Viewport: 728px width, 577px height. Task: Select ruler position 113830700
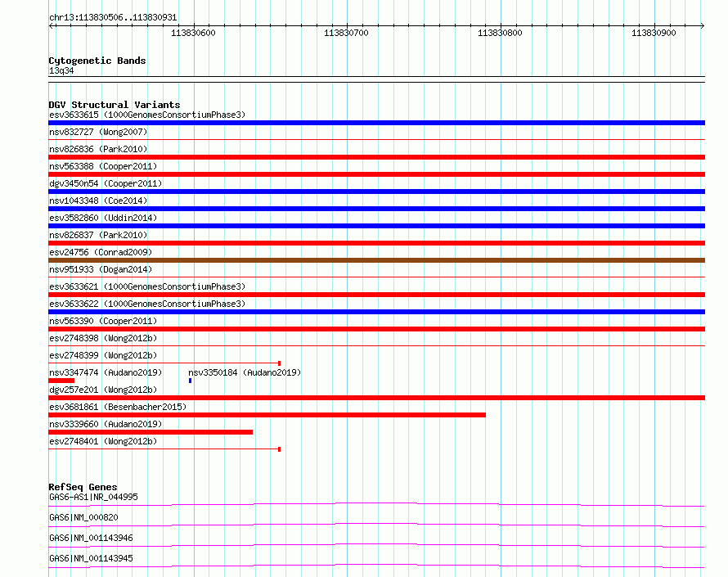(x=346, y=33)
